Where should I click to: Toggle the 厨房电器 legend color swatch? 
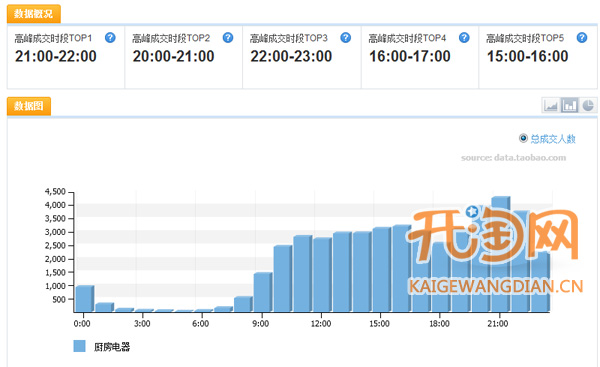pyautogui.click(x=79, y=346)
